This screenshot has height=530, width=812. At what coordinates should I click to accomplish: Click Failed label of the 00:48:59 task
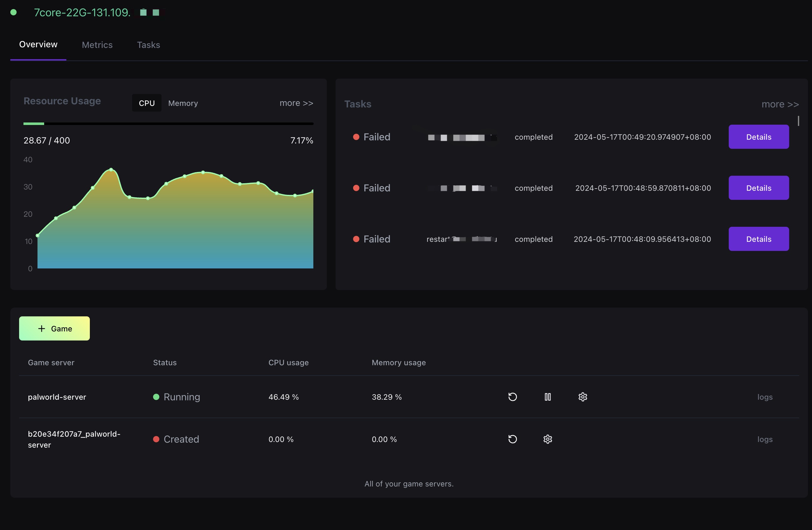click(x=377, y=188)
